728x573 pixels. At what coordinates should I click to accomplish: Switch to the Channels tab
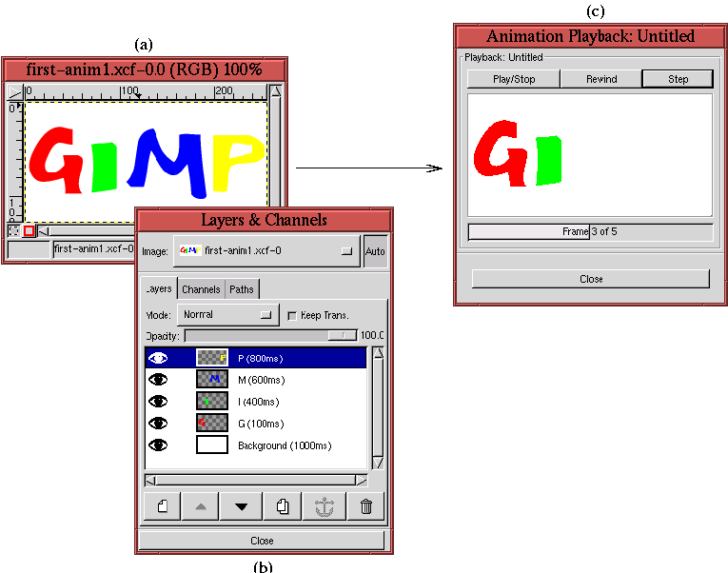tap(201, 289)
